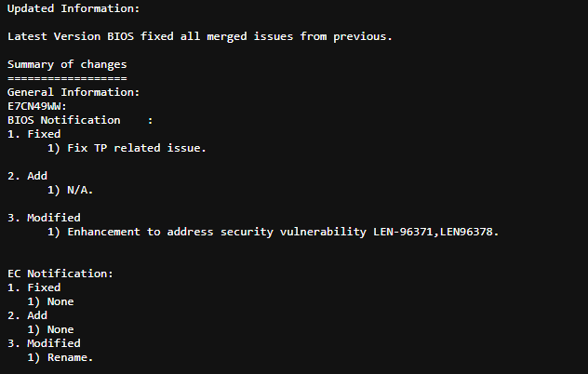Click '2. Add' under BIOS Notification
588x374 pixels.
tap(27, 176)
